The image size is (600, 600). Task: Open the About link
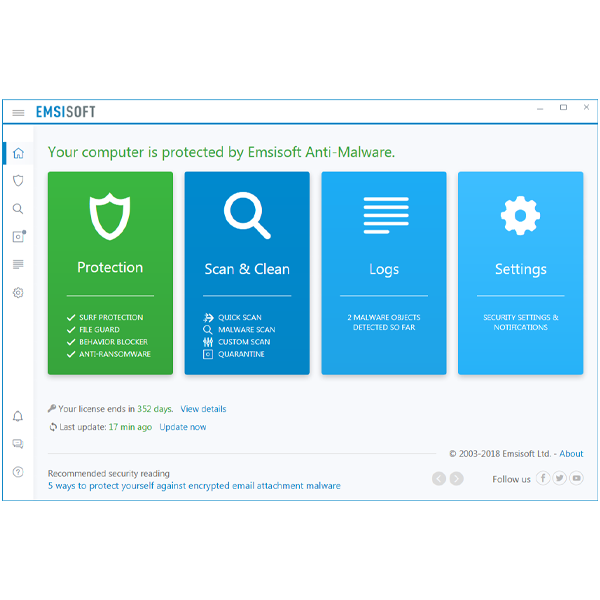(571, 454)
